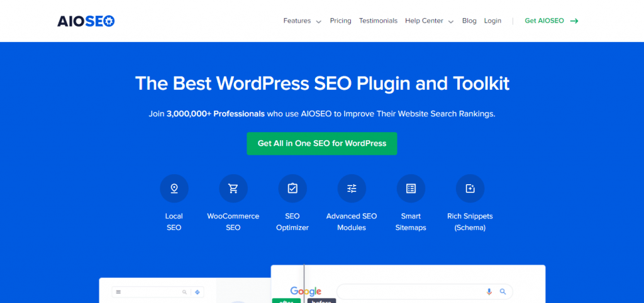644x303 pixels.
Task: Click the microphone icon in Google search
Action: pyautogui.click(x=489, y=292)
